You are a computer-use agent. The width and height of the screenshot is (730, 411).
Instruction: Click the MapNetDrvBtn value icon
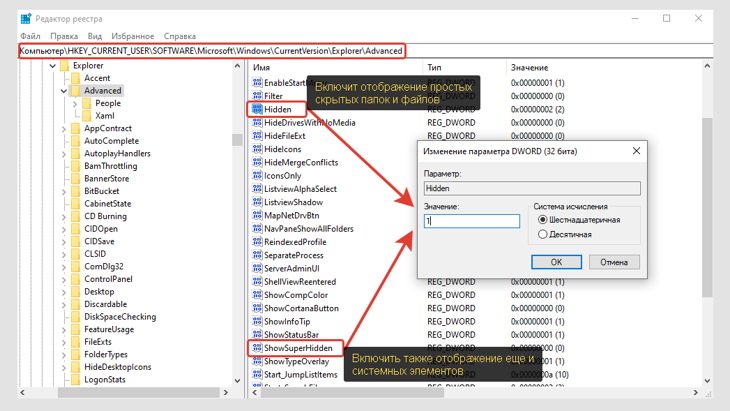click(x=257, y=215)
